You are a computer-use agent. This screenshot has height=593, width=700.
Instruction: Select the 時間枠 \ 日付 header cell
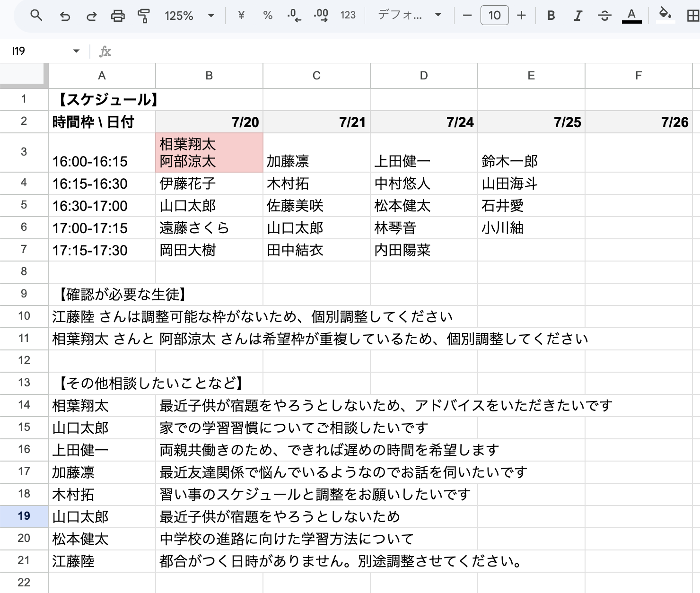102,122
